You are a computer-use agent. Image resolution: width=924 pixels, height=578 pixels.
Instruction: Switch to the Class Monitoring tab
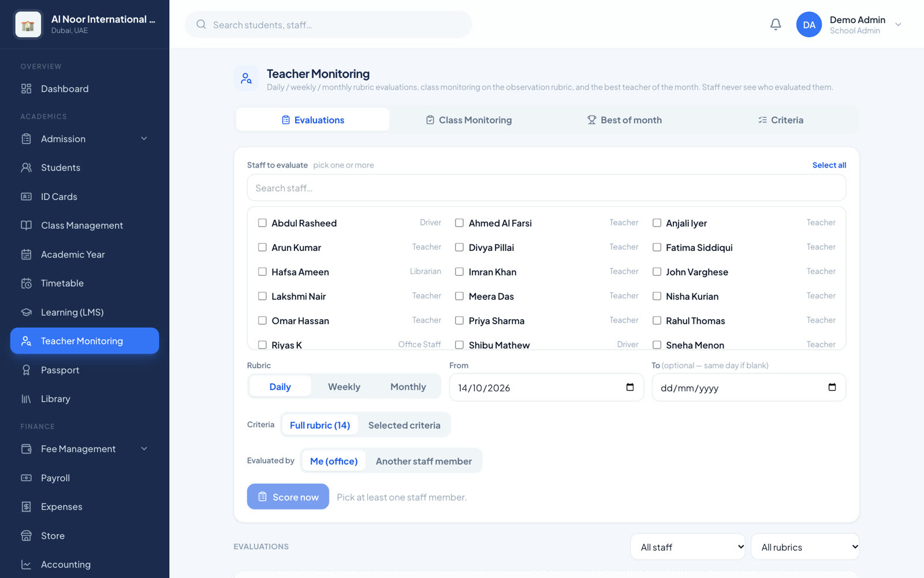pyautogui.click(x=469, y=120)
